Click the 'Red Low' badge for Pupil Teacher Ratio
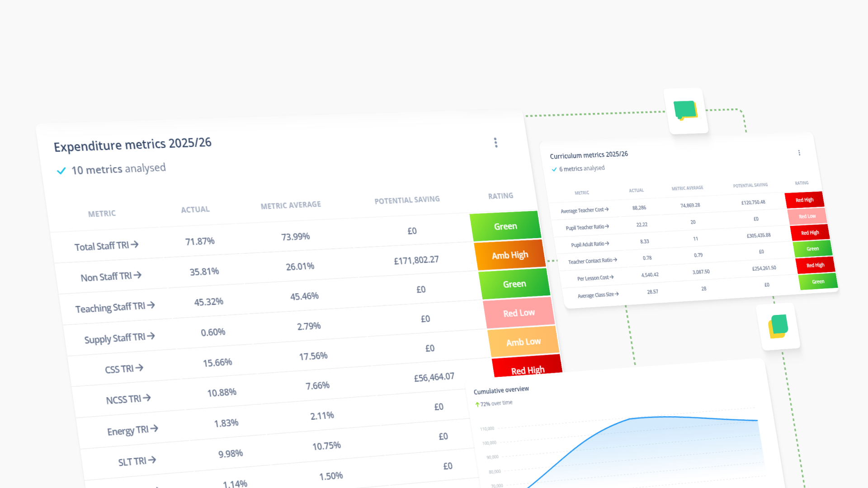868x488 pixels. click(807, 216)
